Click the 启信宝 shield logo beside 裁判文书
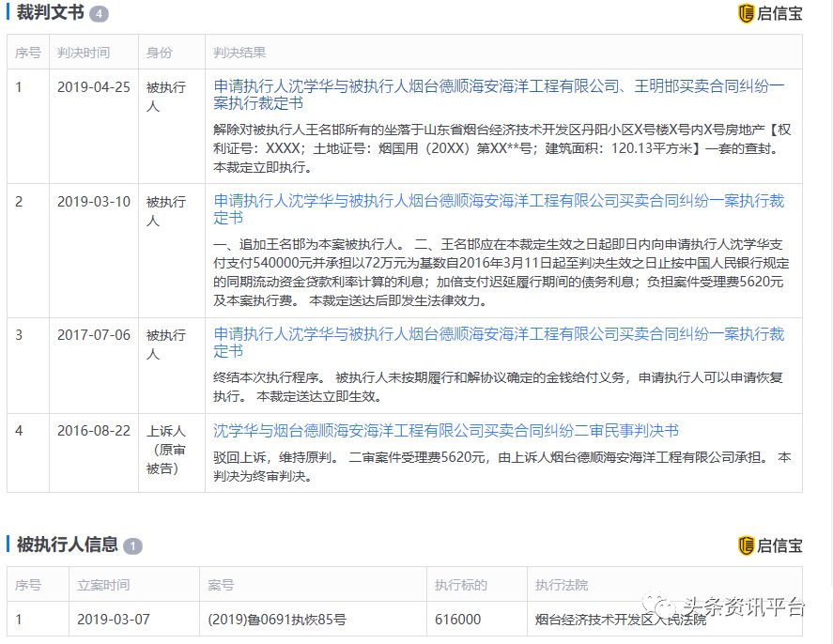The image size is (833, 644). tap(747, 13)
